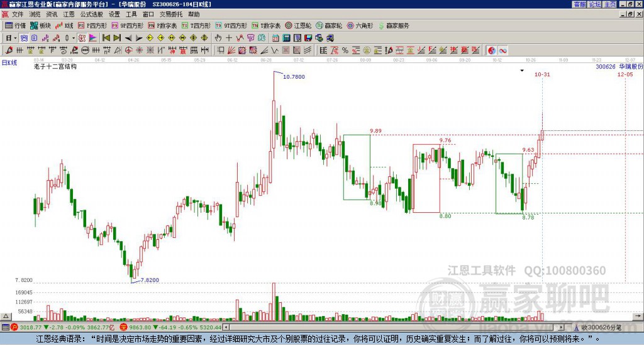Click the calendar date icon
644x345 pixels.
275,38
